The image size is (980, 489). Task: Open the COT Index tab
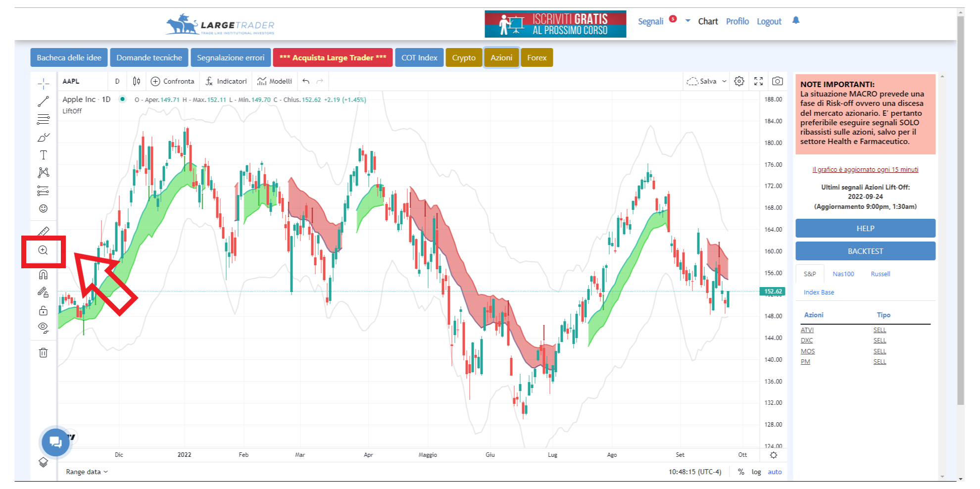(x=419, y=57)
